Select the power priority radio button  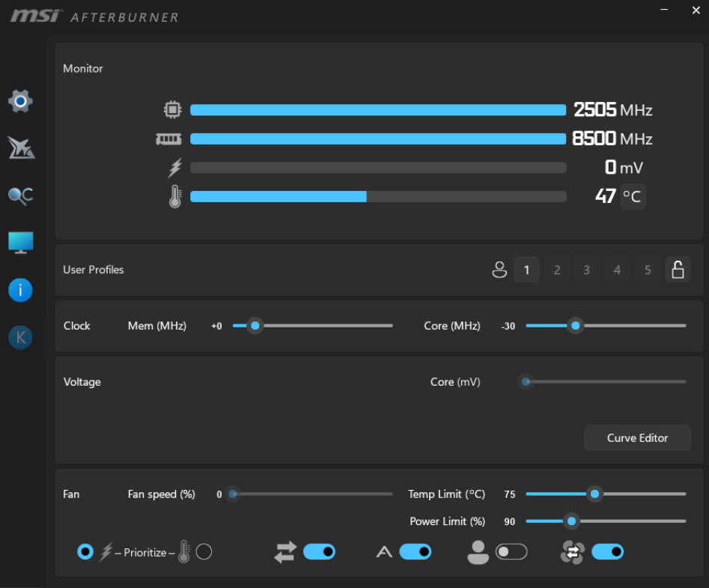85,552
